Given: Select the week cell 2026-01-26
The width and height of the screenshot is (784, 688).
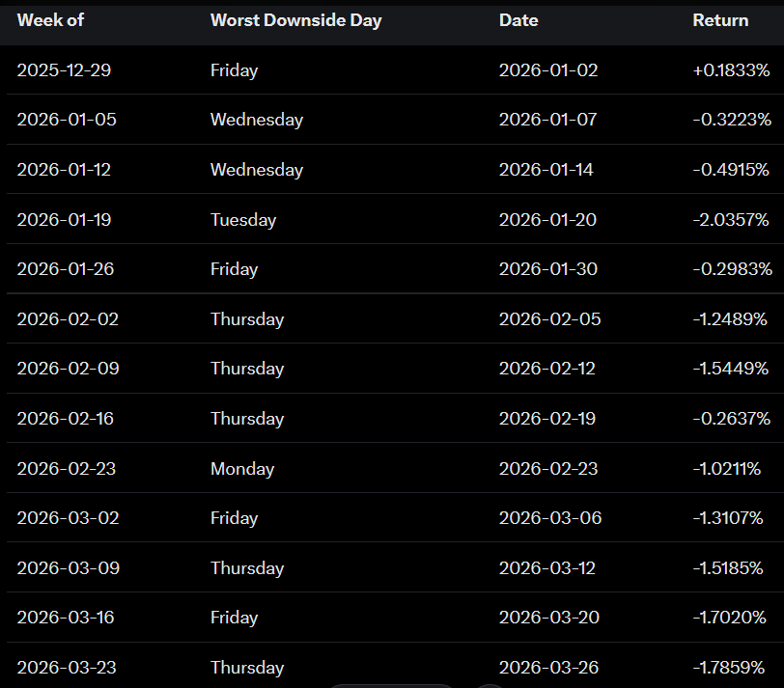Looking at the screenshot, I should click(66, 269).
